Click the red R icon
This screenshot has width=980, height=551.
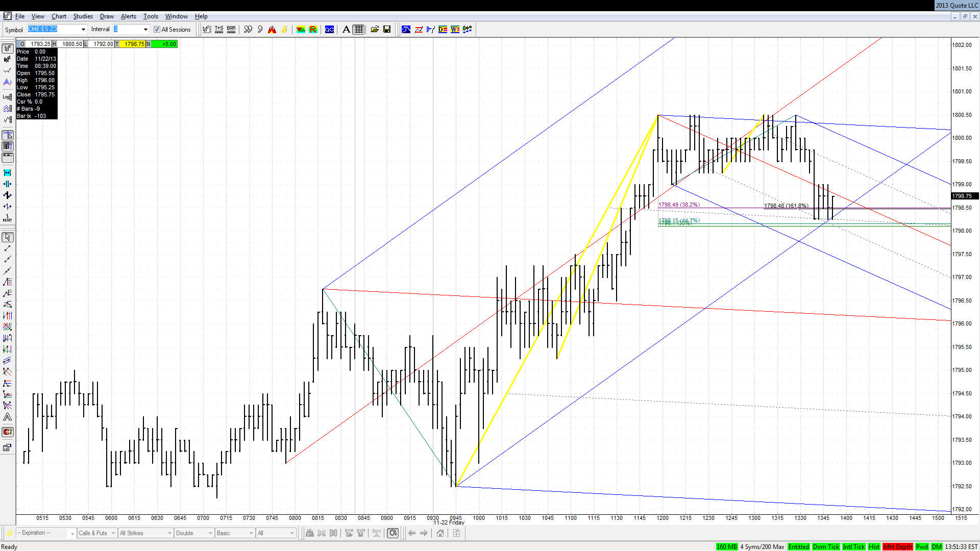(313, 30)
